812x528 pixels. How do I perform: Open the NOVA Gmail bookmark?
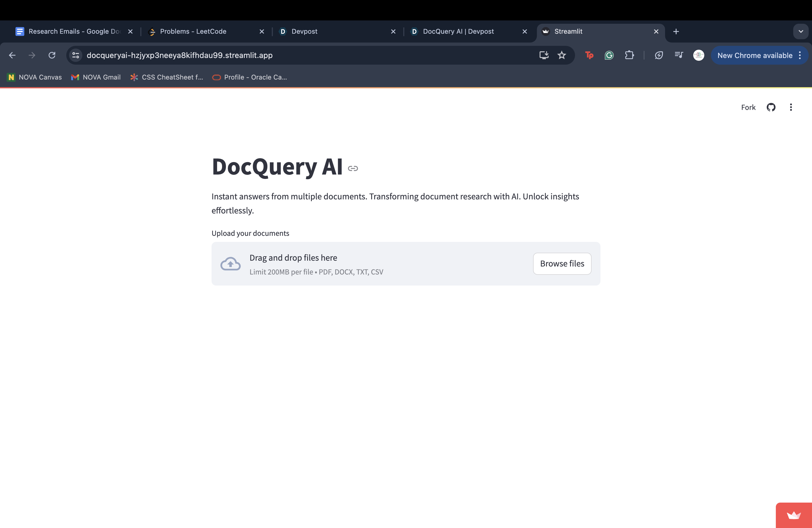click(x=96, y=77)
